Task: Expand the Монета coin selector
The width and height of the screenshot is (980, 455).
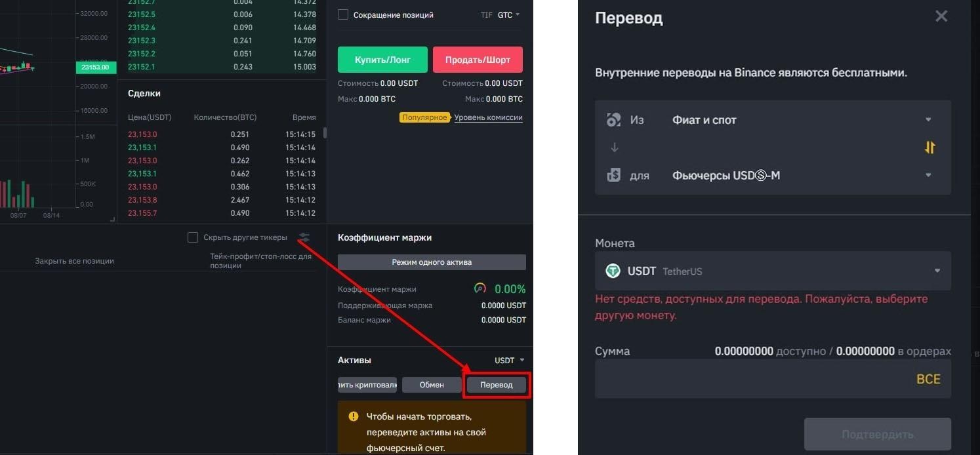Action: tap(937, 271)
